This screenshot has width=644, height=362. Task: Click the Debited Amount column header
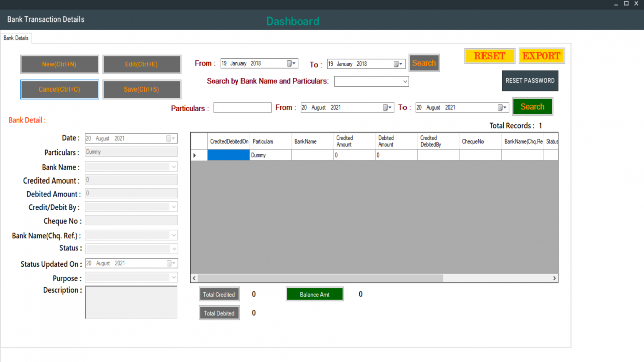396,141
